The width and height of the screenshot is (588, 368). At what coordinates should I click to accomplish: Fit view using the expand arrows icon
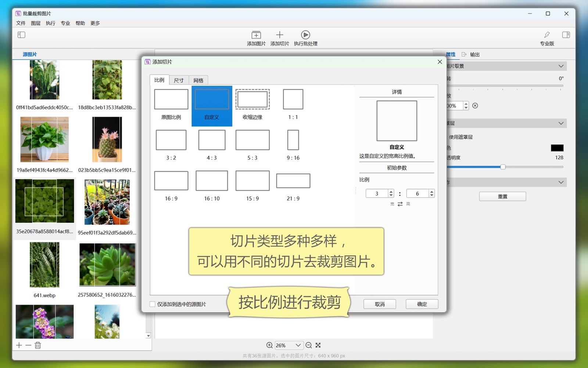(318, 345)
